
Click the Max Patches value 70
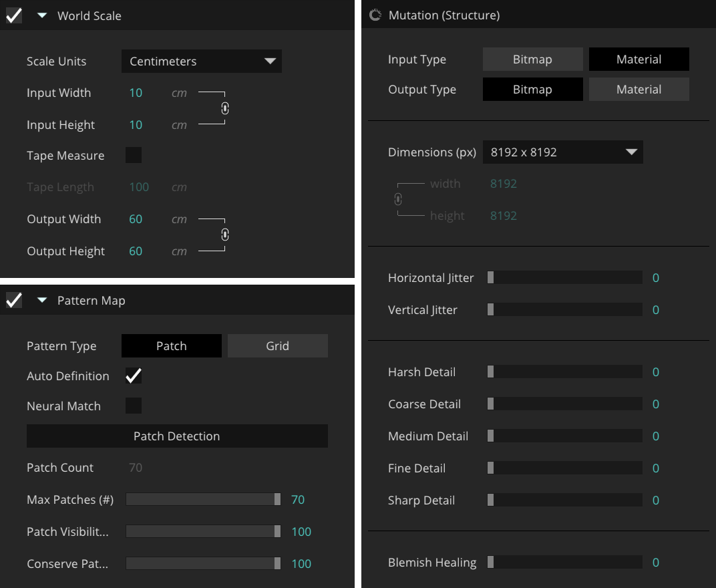(x=298, y=499)
